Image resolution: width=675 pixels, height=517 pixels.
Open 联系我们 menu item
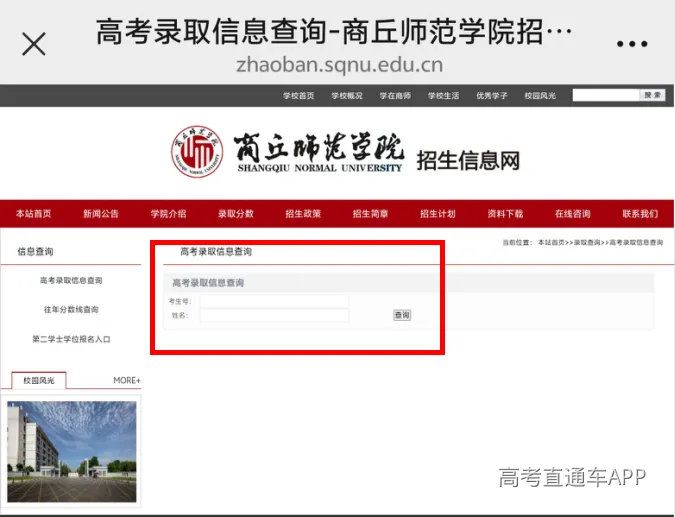tap(640, 214)
